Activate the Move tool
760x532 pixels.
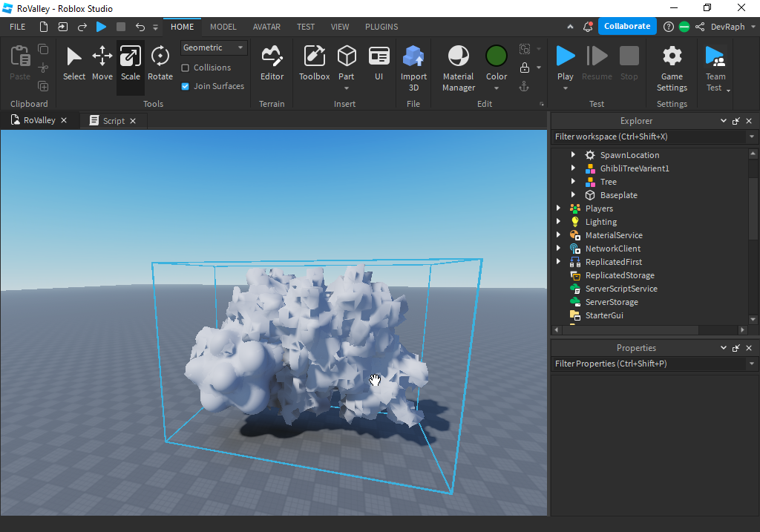pos(102,64)
